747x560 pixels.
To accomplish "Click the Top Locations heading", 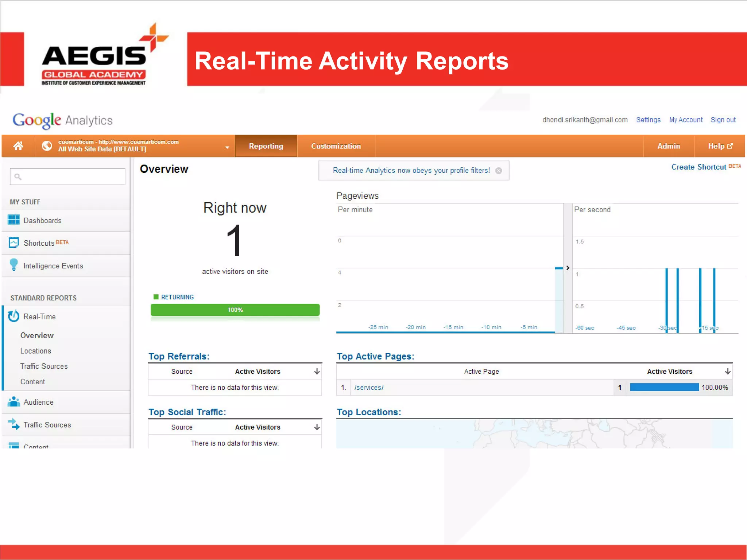I will 369,412.
